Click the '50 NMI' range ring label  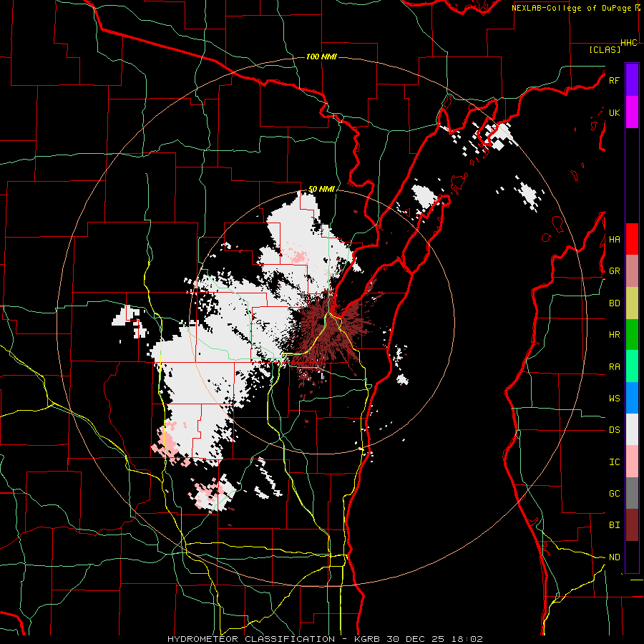[x=321, y=190]
